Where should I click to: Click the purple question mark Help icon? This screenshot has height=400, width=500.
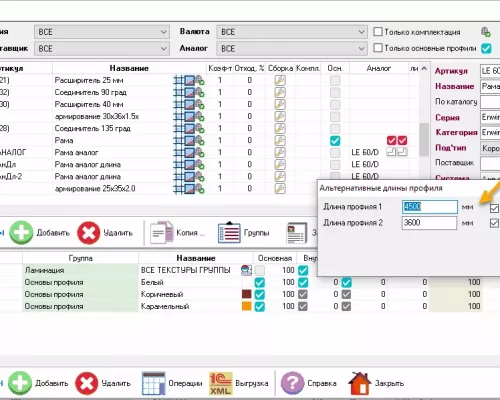(292, 383)
